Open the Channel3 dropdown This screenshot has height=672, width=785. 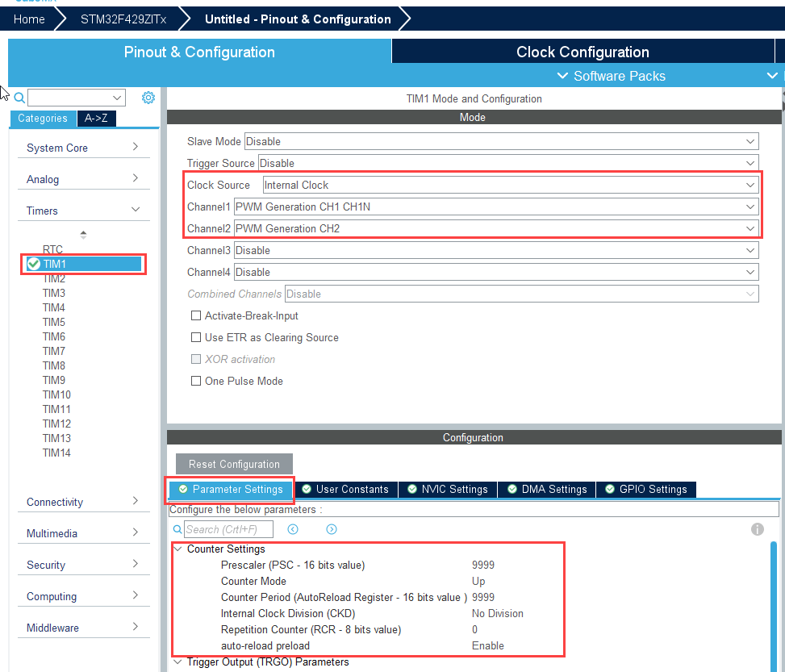[x=495, y=250]
